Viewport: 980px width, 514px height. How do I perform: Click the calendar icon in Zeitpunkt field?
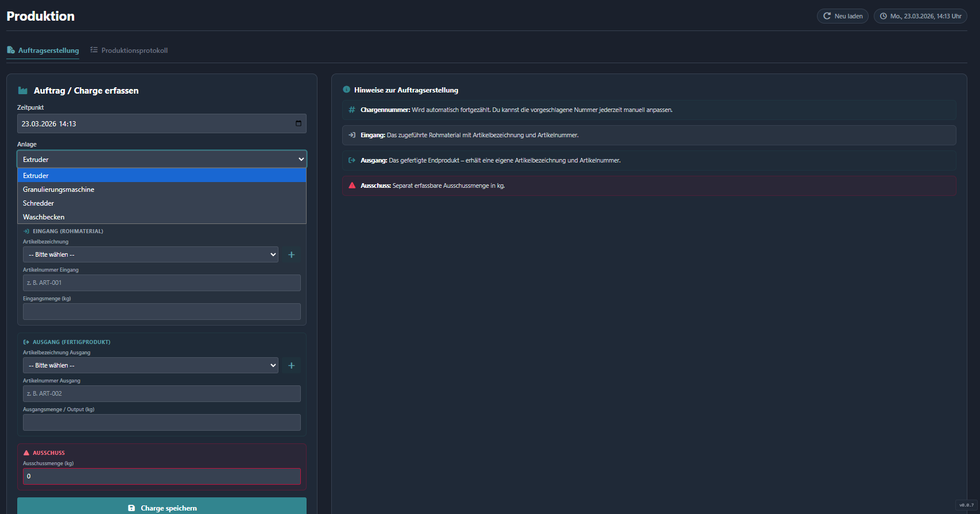[298, 123]
